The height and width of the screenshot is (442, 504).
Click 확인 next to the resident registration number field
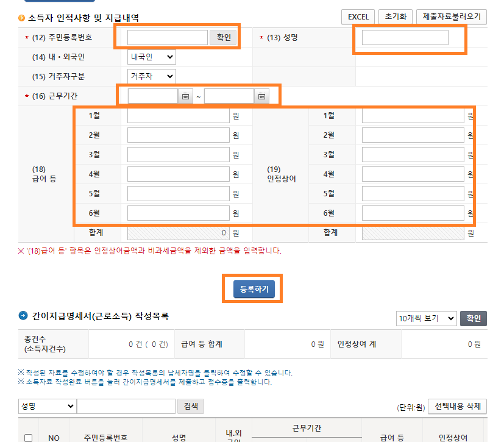[x=223, y=37]
